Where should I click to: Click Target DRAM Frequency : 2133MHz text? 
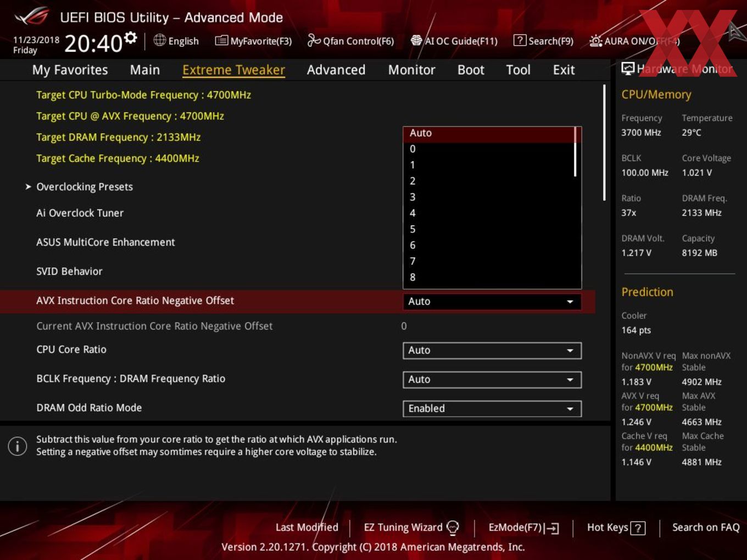pyautogui.click(x=118, y=137)
